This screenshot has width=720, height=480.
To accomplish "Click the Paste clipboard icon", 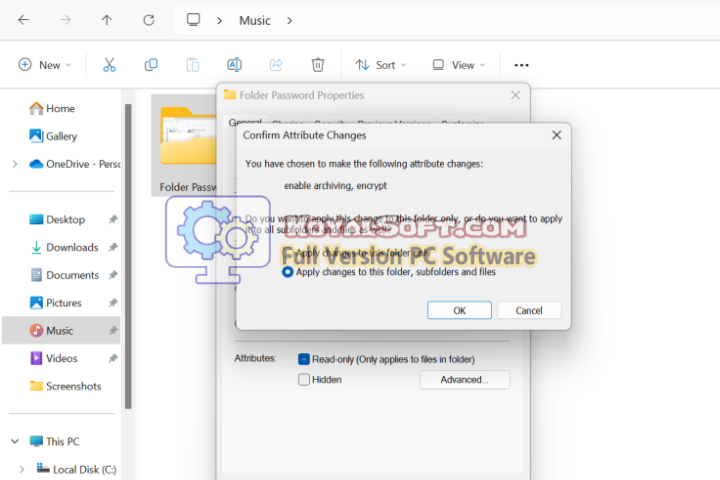I will tap(193, 65).
